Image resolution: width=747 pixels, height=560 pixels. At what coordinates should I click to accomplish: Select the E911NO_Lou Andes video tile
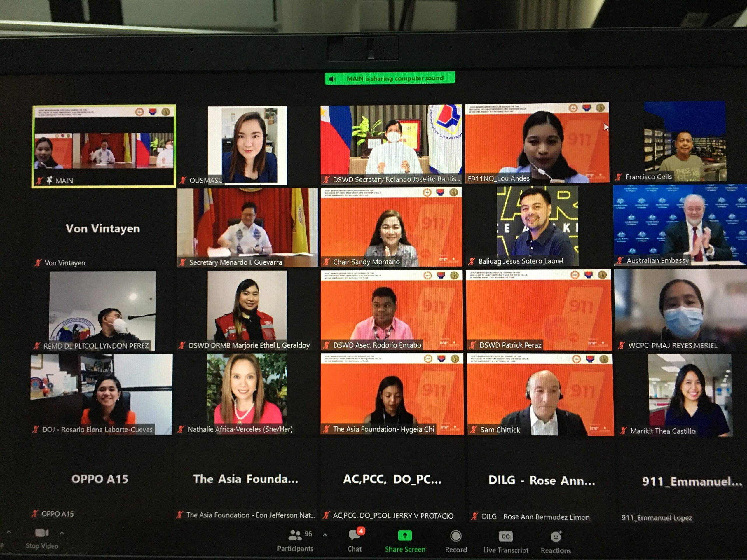(x=537, y=143)
